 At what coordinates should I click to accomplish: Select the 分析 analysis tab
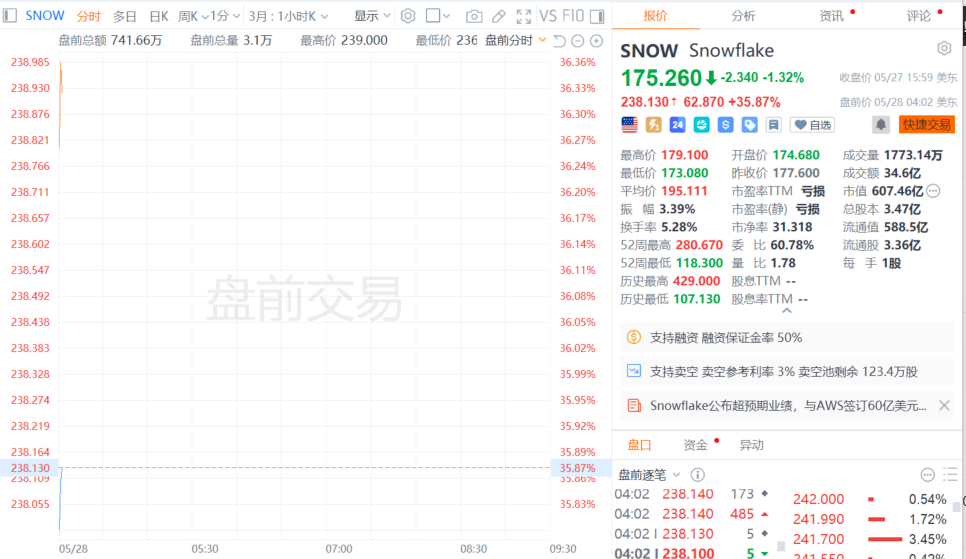click(744, 15)
